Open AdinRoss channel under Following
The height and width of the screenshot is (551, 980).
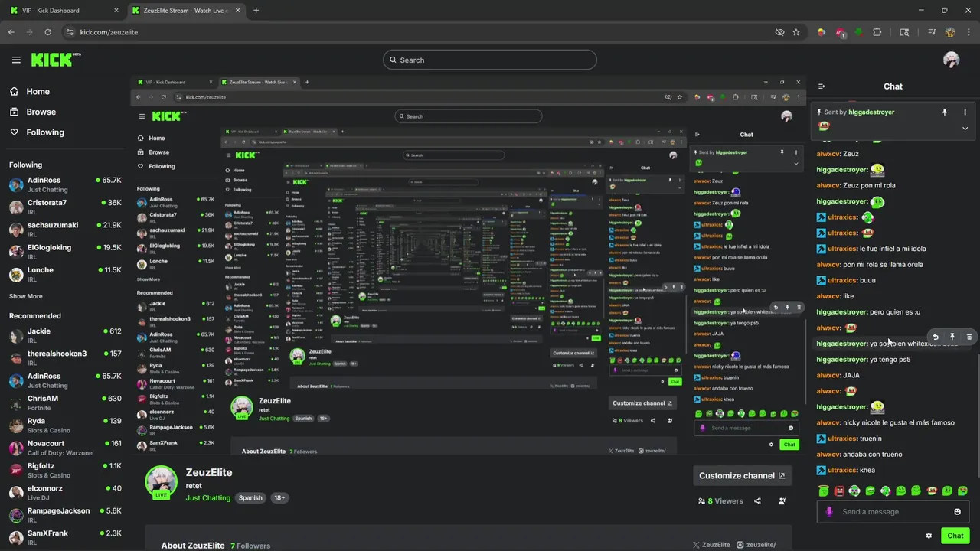(65, 184)
